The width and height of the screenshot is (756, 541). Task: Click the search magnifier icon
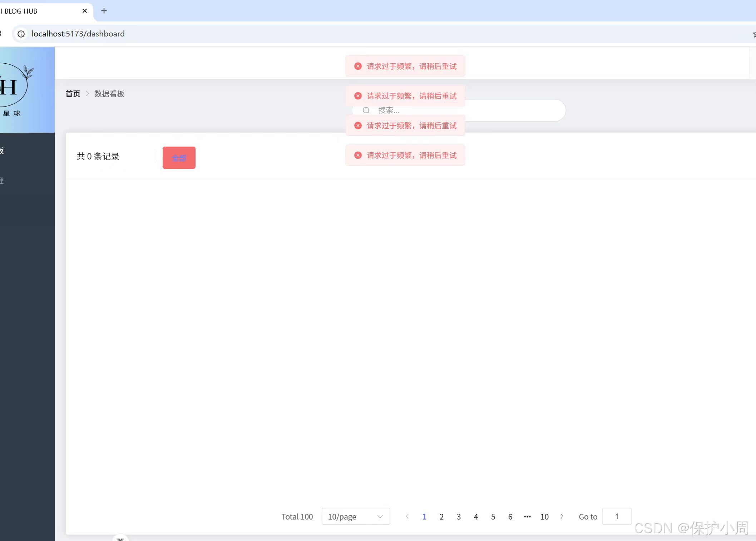click(x=366, y=110)
